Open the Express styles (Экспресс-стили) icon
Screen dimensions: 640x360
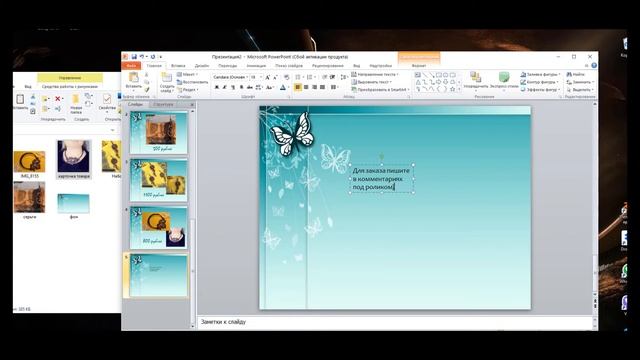tap(504, 77)
